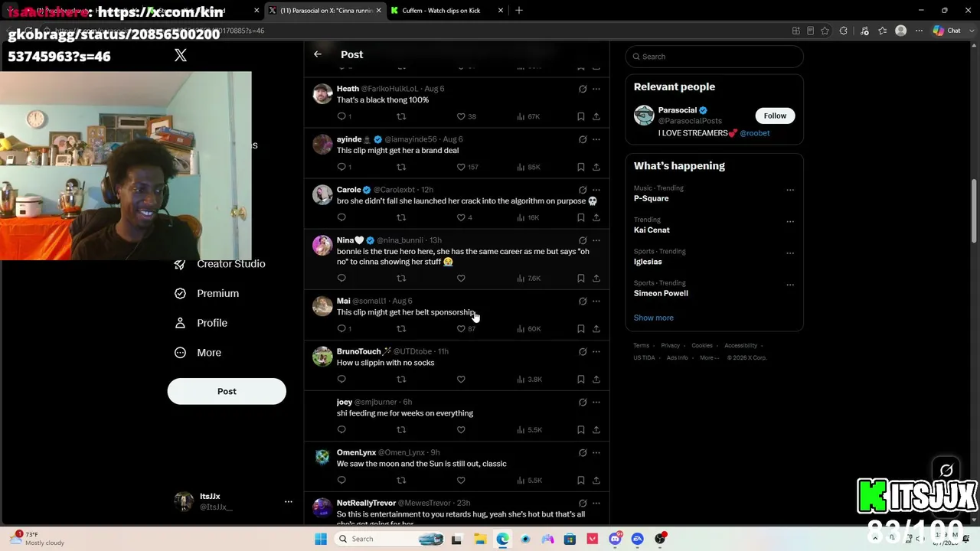
Task: Open the More sidebar menu
Action: tap(198, 353)
